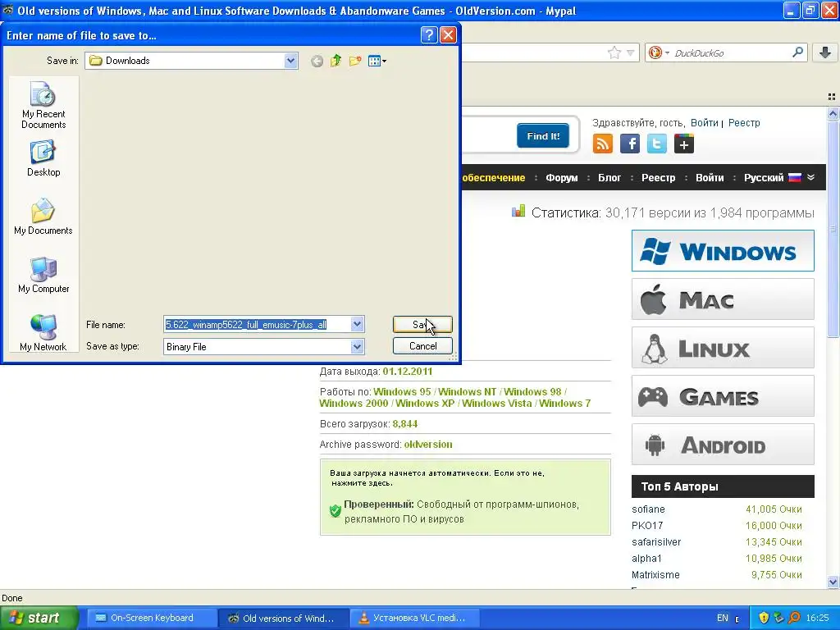840x630 pixels.
Task: Open My Computer in save dialog sidebar
Action: (43, 275)
